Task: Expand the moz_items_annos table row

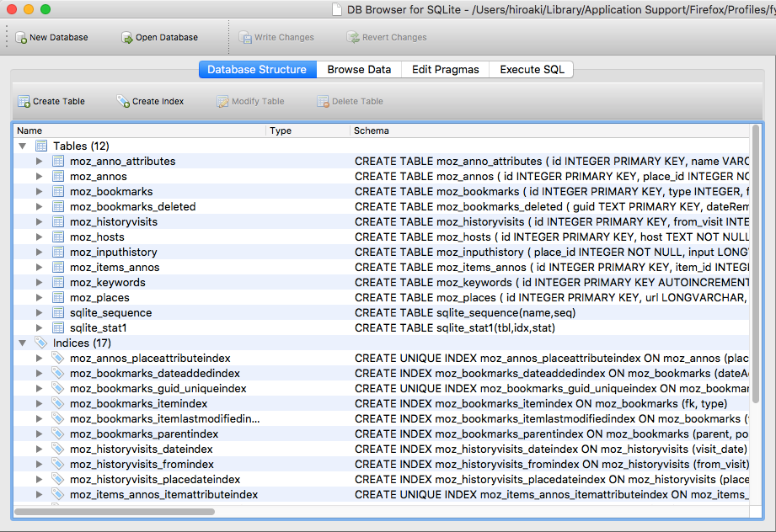Action: [x=39, y=267]
